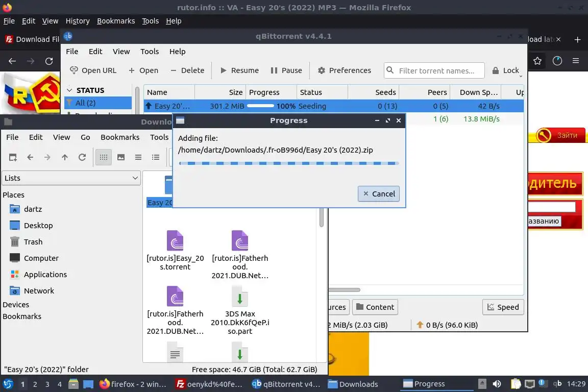Cancel the archive Progress dialog
This screenshot has width=588, height=392.
379,193
